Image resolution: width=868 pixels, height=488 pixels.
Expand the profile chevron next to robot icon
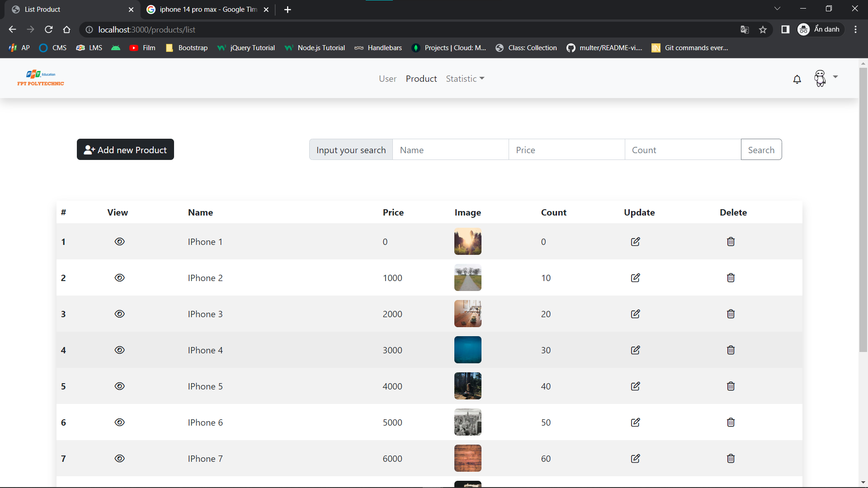click(x=835, y=77)
